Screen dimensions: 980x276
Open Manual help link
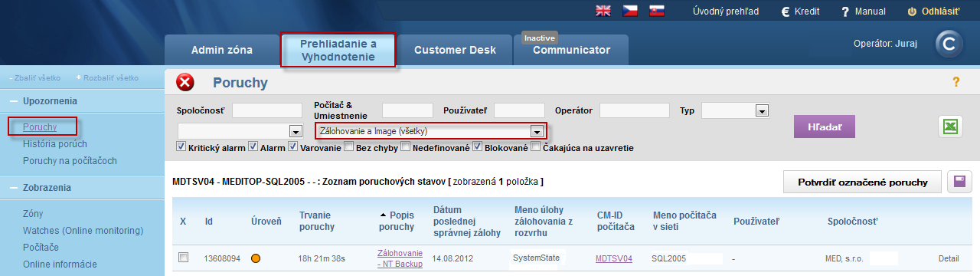tap(863, 11)
